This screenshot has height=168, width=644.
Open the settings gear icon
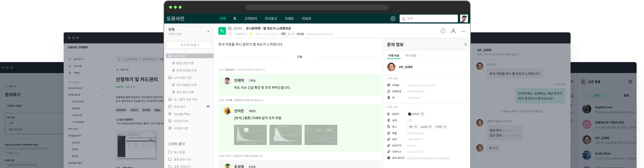(x=393, y=19)
